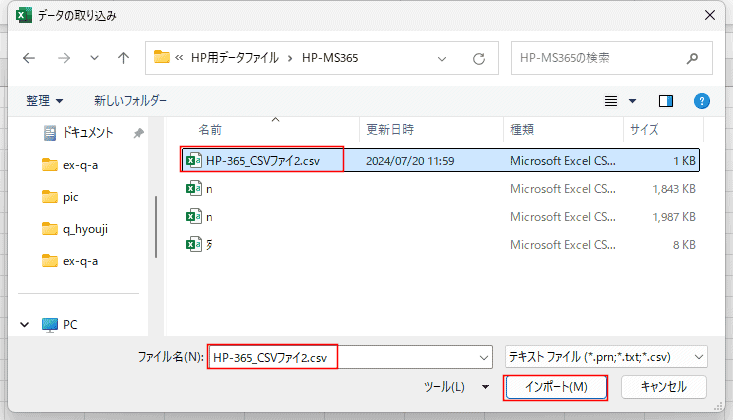733x420 pixels.
Task: Click the back navigation arrow
Action: tap(28, 58)
